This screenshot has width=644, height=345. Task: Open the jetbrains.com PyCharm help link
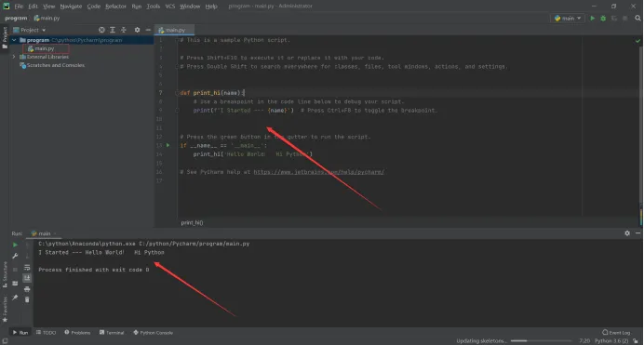tap(319, 172)
